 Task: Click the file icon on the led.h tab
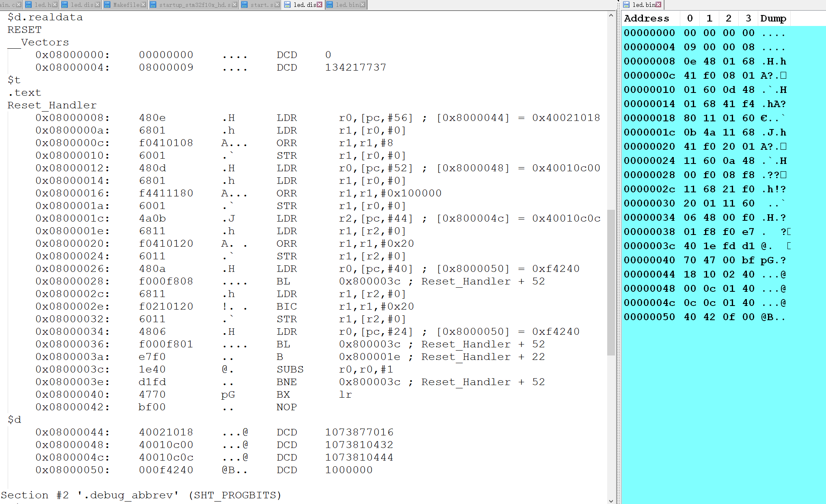tap(29, 5)
